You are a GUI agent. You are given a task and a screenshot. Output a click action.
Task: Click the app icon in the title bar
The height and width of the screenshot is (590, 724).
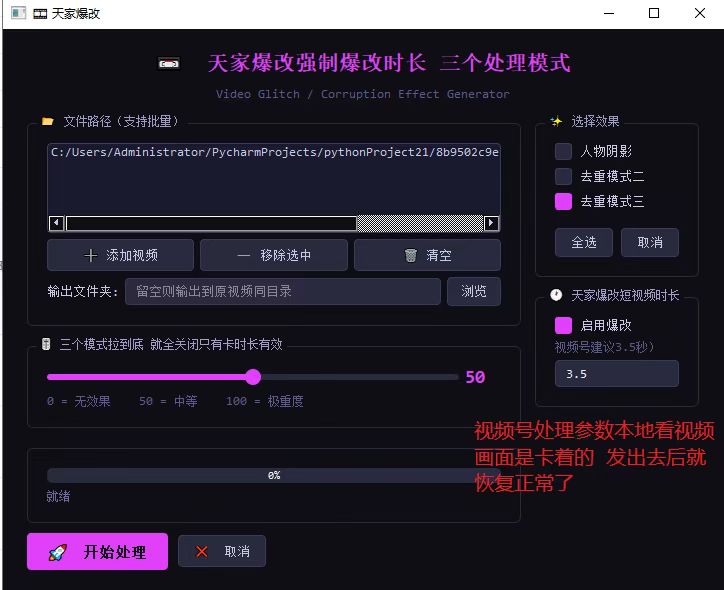pyautogui.click(x=18, y=13)
